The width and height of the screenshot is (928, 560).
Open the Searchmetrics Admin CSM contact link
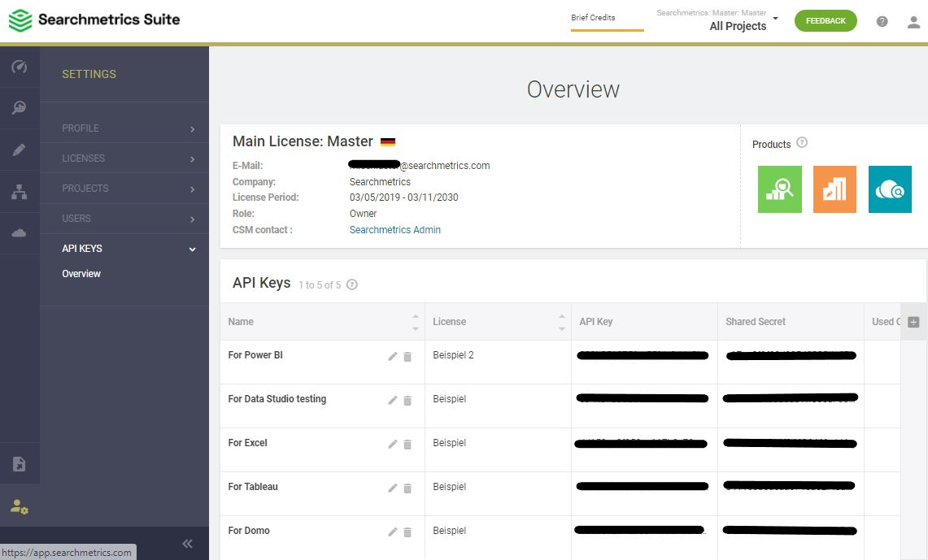(x=394, y=230)
